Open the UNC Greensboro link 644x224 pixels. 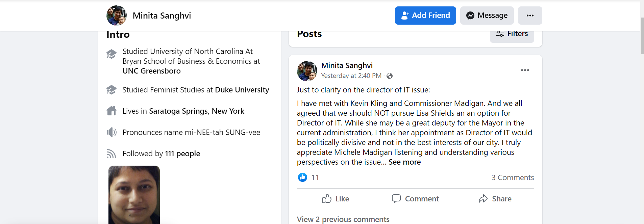click(x=151, y=71)
